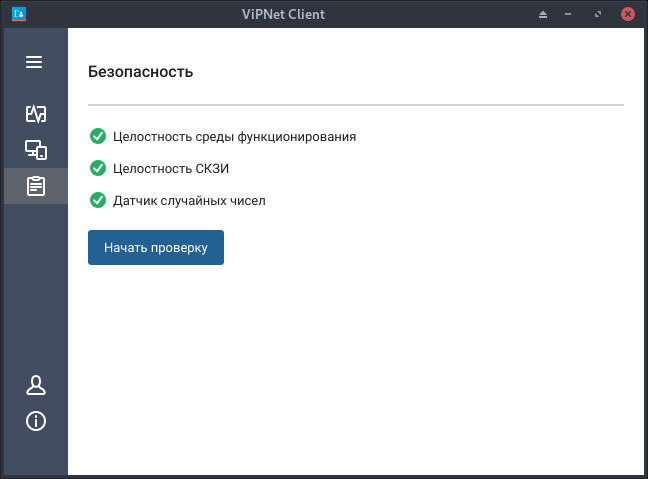648x479 pixels.
Task: Open the information about icon
Action: (36, 421)
